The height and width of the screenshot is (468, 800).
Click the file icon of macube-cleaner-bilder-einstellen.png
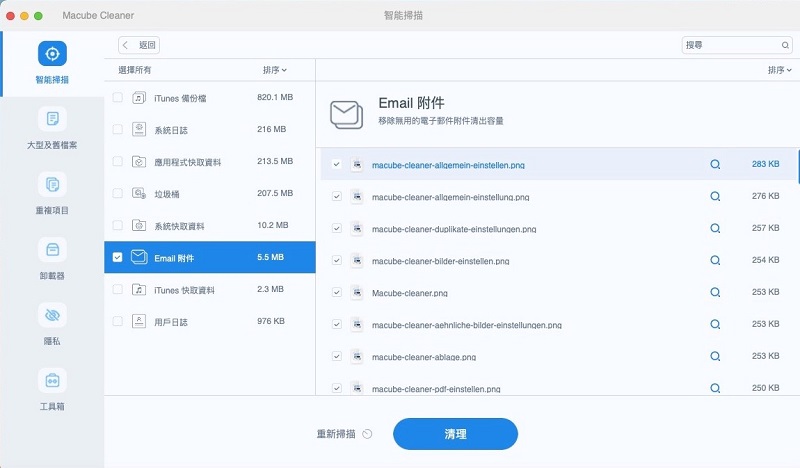coord(357,260)
